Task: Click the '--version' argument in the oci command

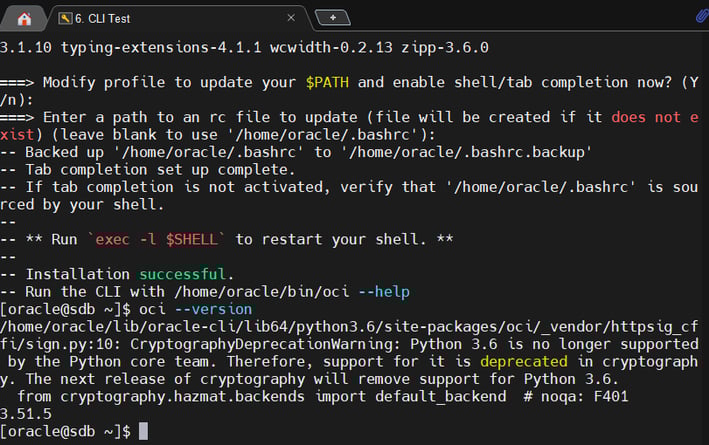Action: click(213, 309)
